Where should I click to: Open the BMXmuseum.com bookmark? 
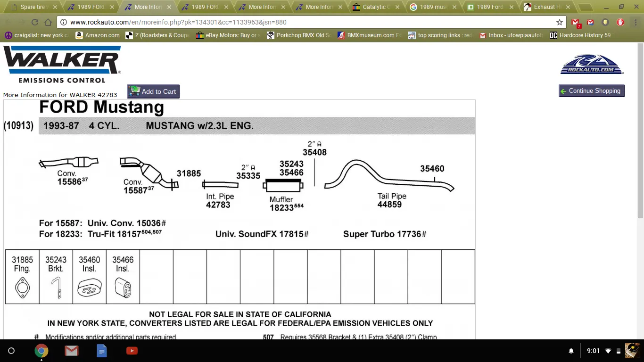click(x=370, y=35)
